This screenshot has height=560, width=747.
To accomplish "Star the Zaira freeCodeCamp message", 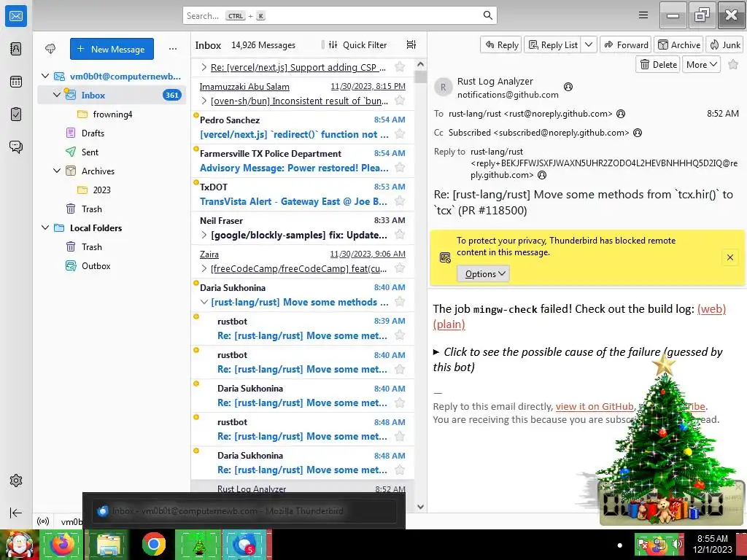I will pos(400,268).
